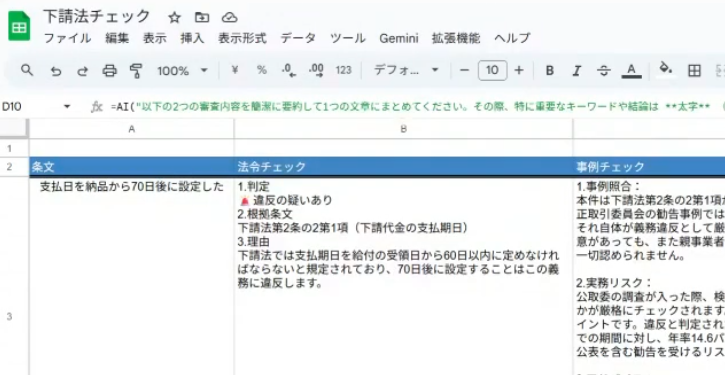
Task: Select cell B3 with 違反の疑いあり
Action: tap(404, 276)
